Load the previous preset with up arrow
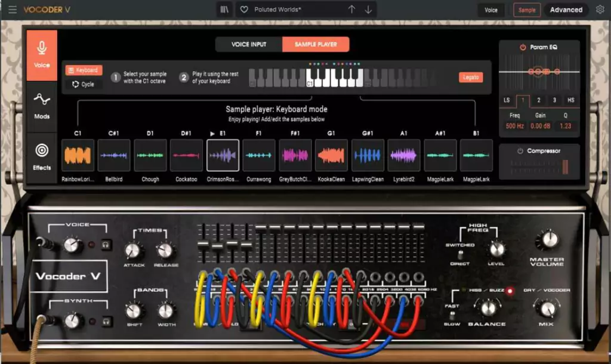 pos(351,10)
